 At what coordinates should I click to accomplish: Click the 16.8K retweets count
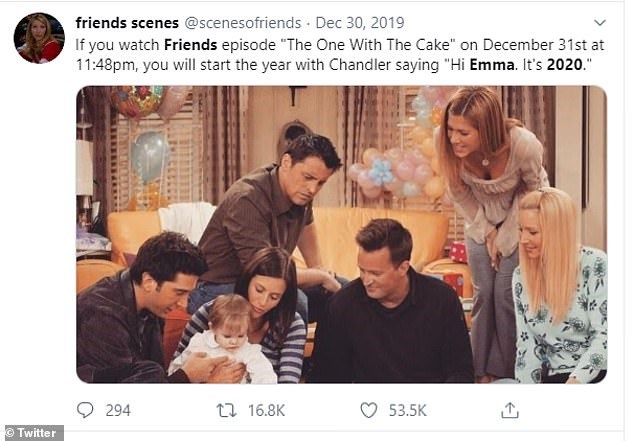[264, 410]
